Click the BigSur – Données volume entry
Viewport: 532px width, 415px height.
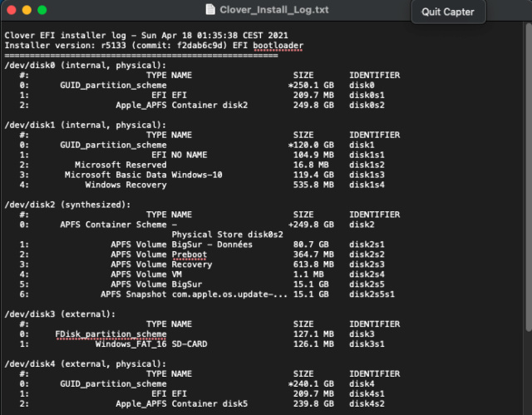click(212, 245)
